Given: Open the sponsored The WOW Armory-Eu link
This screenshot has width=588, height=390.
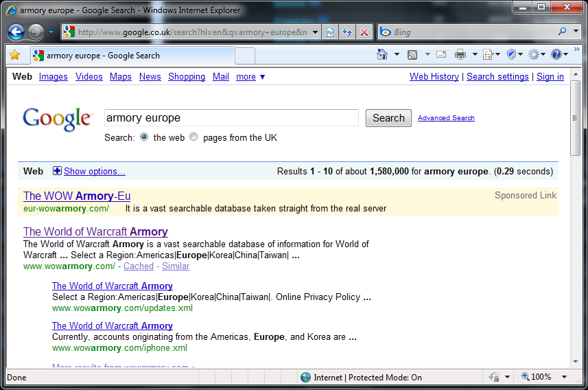Looking at the screenshot, I should [77, 196].
